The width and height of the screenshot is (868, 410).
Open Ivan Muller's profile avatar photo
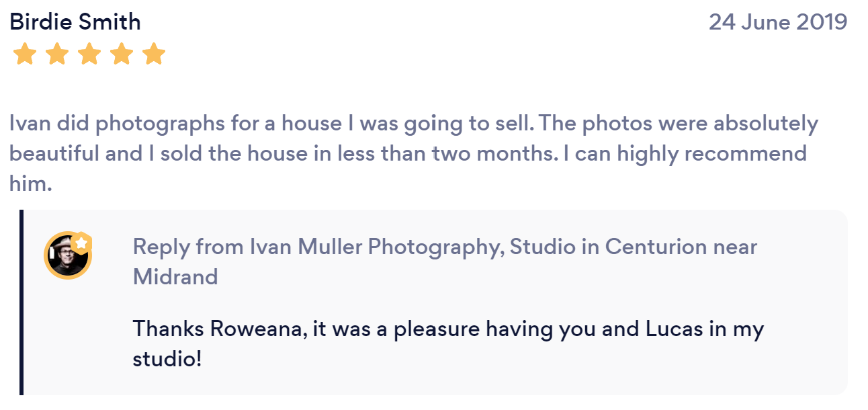pyautogui.click(x=66, y=256)
